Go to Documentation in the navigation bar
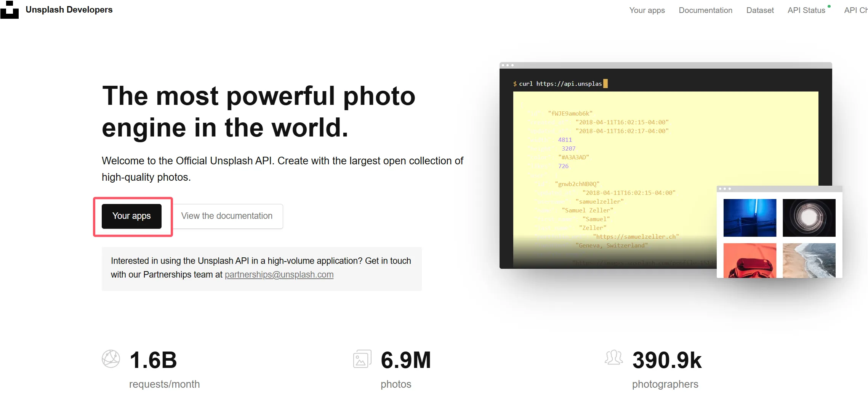868x403 pixels. point(705,10)
